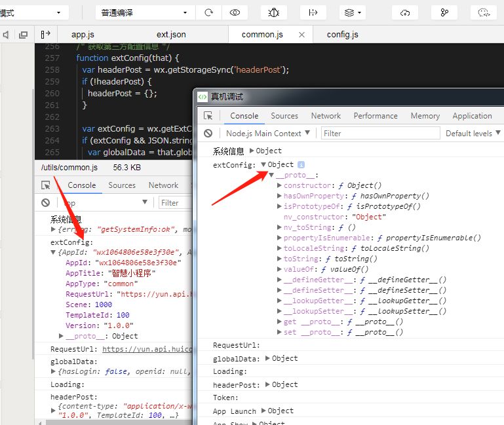Open the RequestUrl https://yun.api link
This screenshot has width=504, height=425.
pyautogui.click(x=147, y=349)
